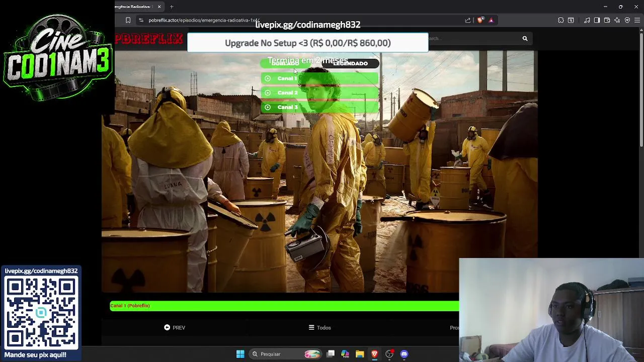Open the site settings icon beside the URL
Viewport: 644px width, 362px height.
pyautogui.click(x=141, y=20)
